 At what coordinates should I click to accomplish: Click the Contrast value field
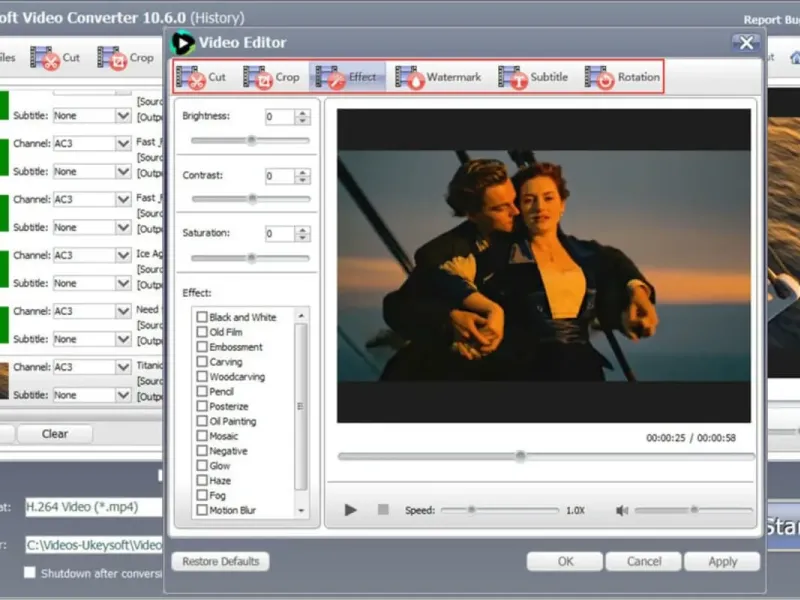(x=280, y=177)
